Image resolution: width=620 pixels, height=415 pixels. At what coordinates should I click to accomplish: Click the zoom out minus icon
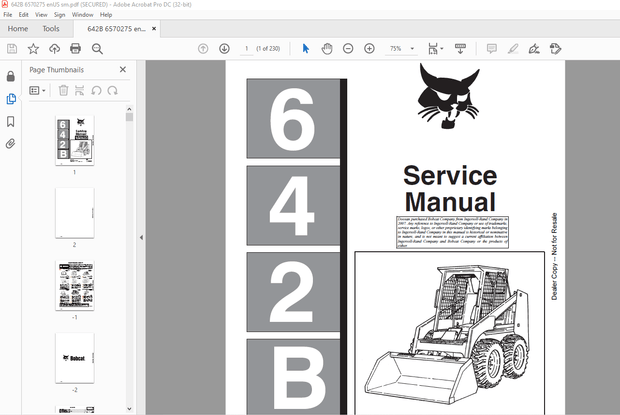(348, 48)
